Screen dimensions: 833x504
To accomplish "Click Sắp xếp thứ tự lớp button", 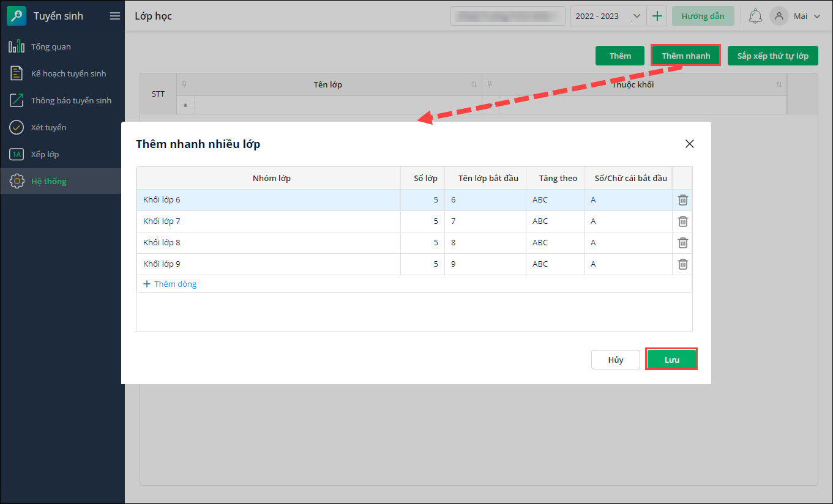I will [x=772, y=56].
